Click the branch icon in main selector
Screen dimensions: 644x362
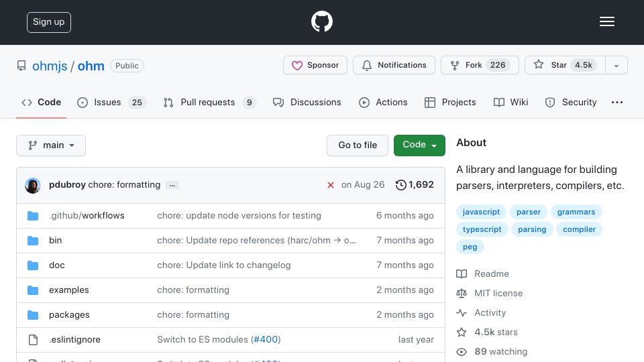point(32,145)
